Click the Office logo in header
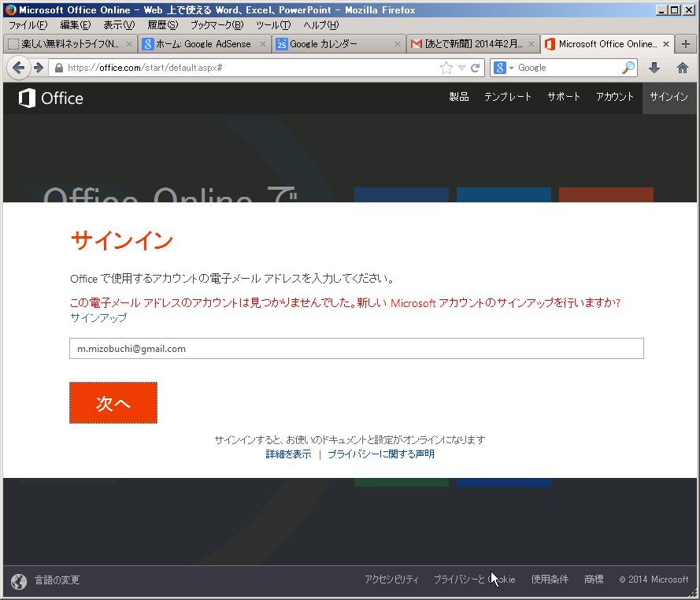The height and width of the screenshot is (600, 700). click(x=50, y=98)
